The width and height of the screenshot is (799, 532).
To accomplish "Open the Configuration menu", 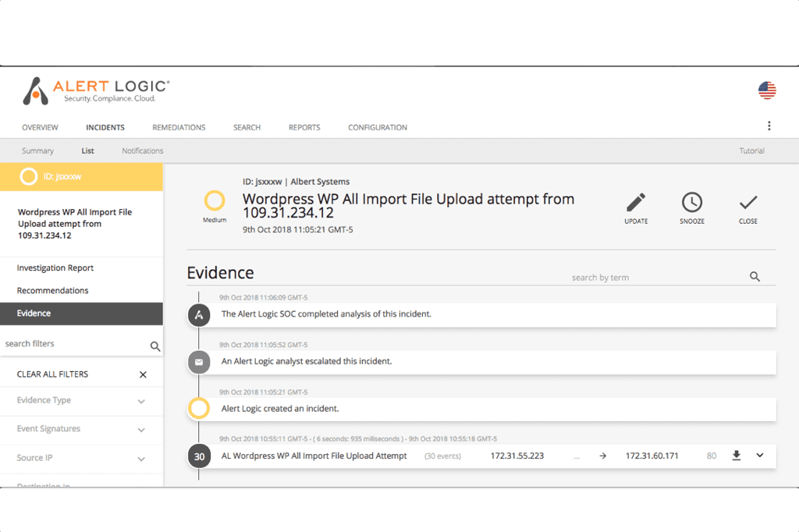I will tap(378, 127).
